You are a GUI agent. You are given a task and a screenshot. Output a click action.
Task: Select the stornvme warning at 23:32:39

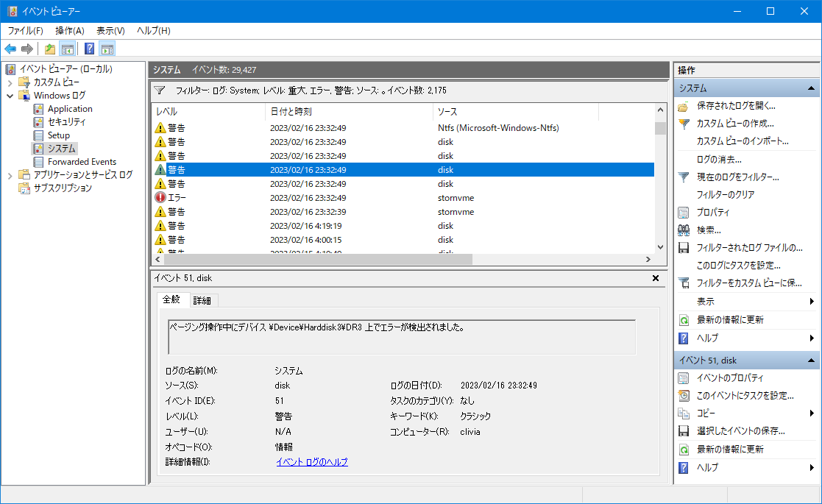pyautogui.click(x=403, y=212)
